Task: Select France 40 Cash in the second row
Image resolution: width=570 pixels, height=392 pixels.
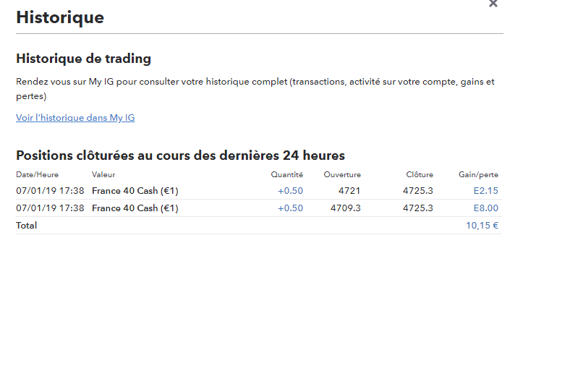Action: pyautogui.click(x=135, y=208)
